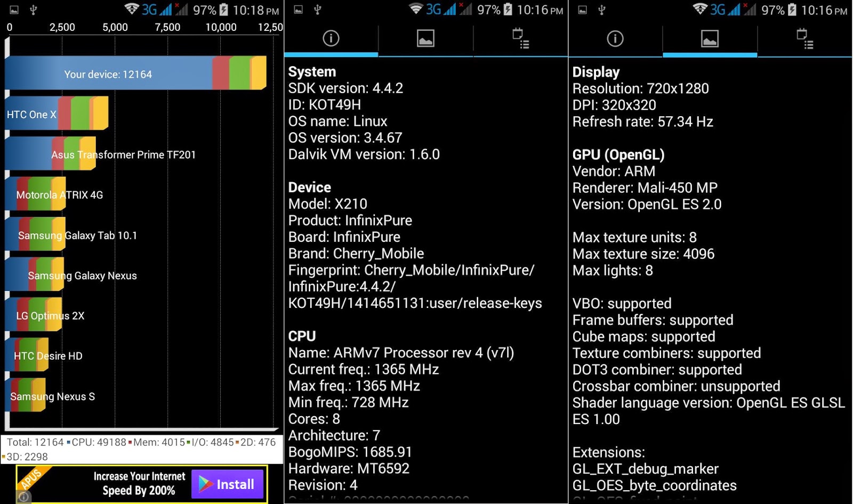Tap the picture notification icon beside 10:18 PM clock
The image size is (853, 504).
pyautogui.click(x=14, y=10)
